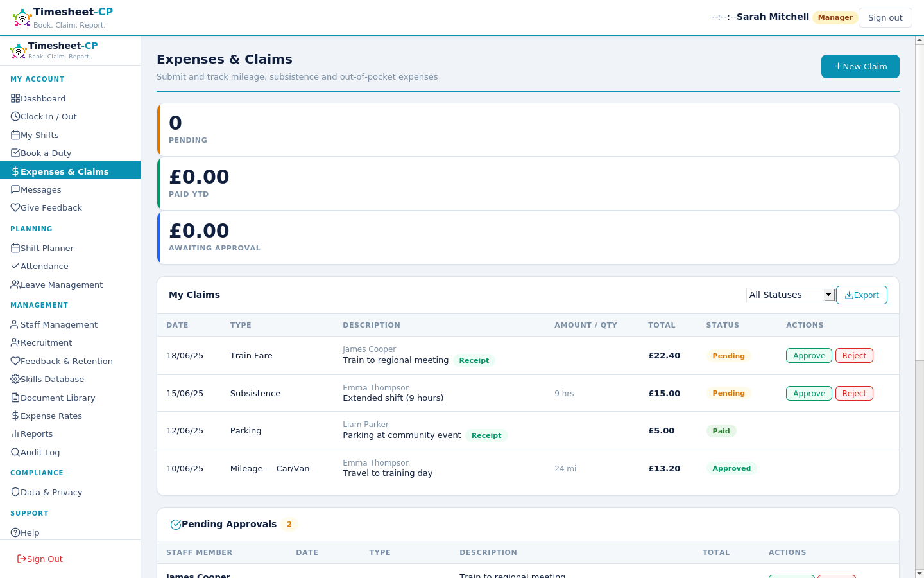Click the Recruitment add-person icon
This screenshot has height=578, width=924.
point(15,342)
